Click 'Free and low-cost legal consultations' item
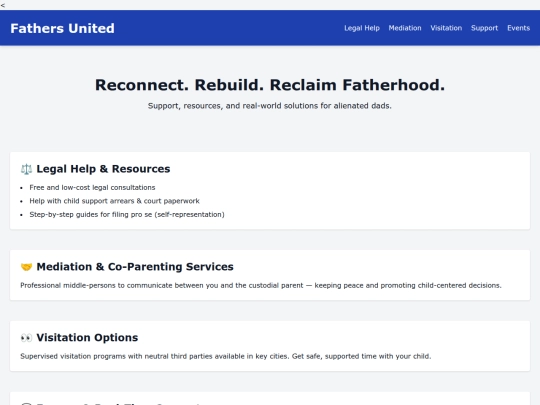540x405 pixels. [92, 188]
